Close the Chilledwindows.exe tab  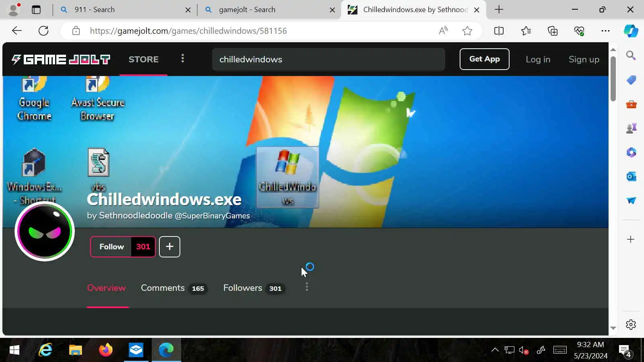pos(477,10)
